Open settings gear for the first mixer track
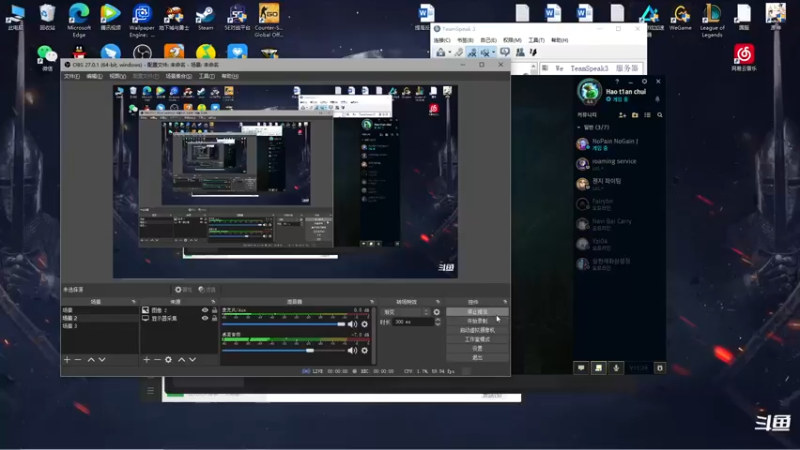 coord(364,324)
